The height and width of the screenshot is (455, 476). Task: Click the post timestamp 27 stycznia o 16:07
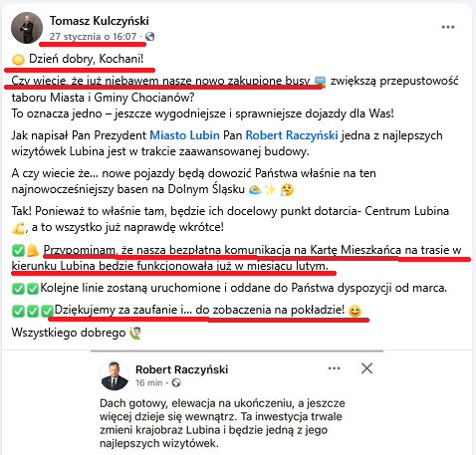click(93, 36)
